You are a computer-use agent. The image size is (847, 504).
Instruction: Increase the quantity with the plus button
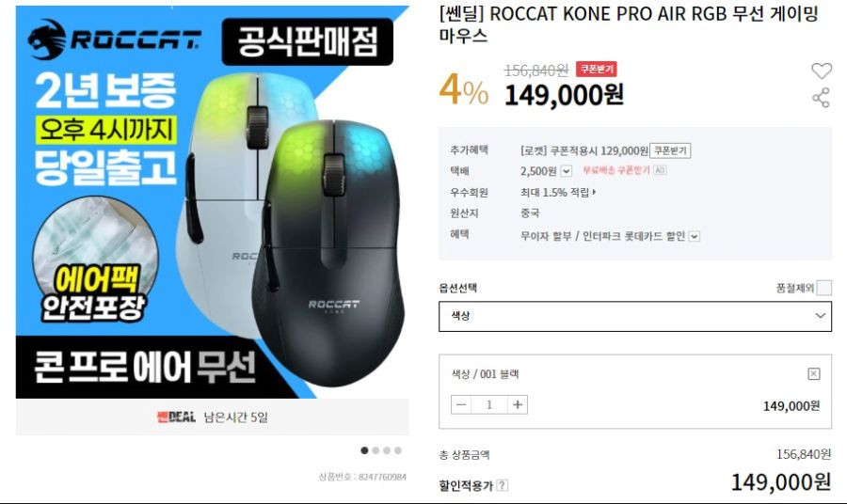point(518,404)
